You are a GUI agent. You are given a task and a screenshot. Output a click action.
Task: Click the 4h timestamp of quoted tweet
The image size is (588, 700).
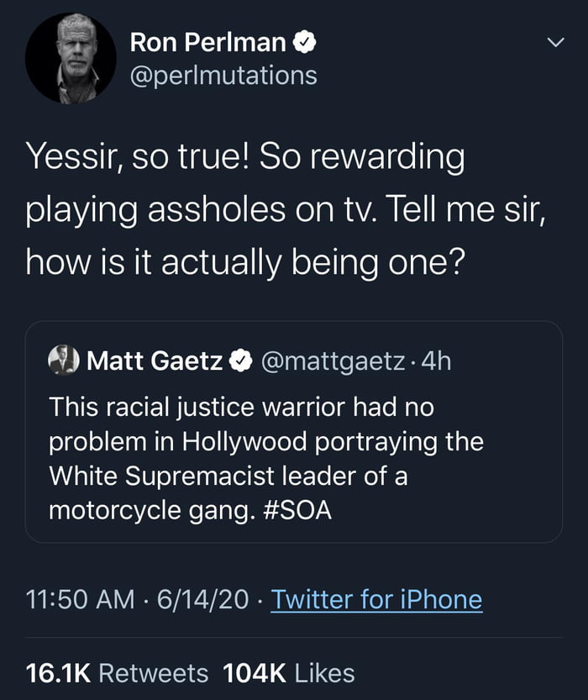pos(435,361)
